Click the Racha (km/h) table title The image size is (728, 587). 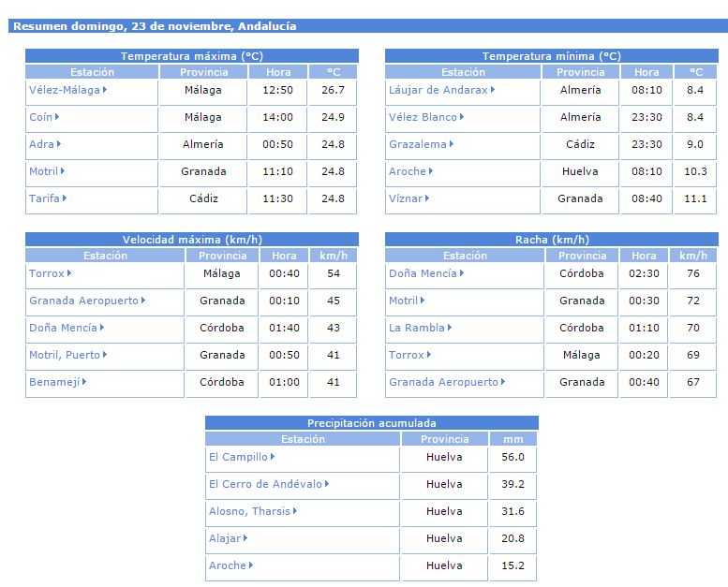pyautogui.click(x=552, y=240)
